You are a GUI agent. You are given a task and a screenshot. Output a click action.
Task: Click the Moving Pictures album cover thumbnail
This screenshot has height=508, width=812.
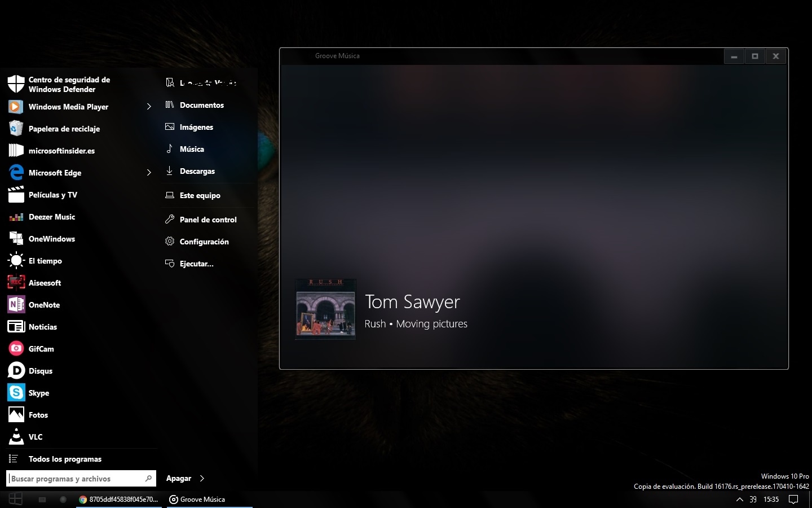click(x=325, y=309)
